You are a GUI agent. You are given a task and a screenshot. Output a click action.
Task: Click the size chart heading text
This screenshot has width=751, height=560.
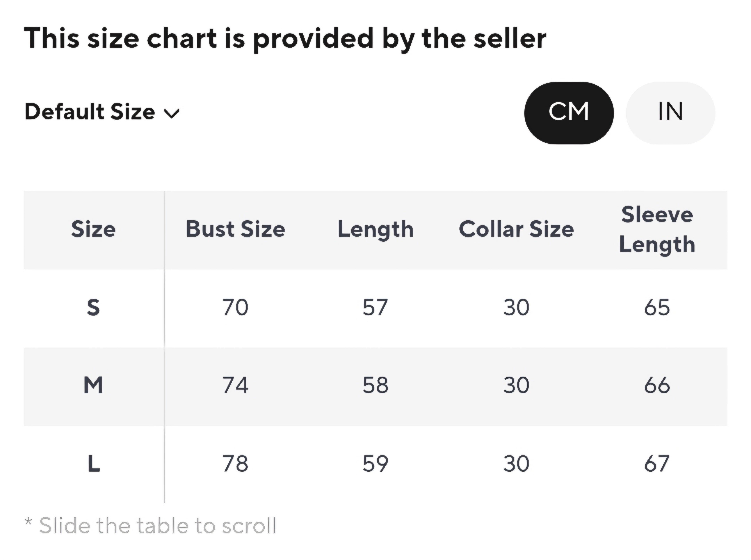tap(285, 39)
